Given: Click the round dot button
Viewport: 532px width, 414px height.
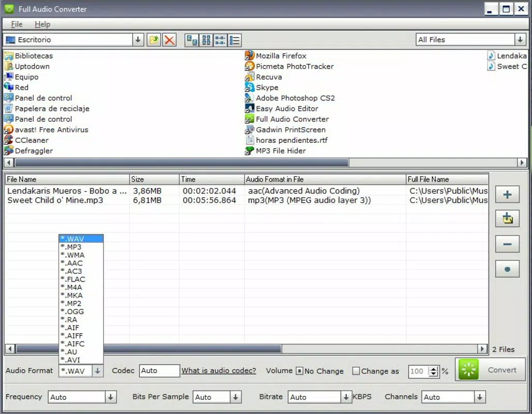Looking at the screenshot, I should tap(507, 269).
